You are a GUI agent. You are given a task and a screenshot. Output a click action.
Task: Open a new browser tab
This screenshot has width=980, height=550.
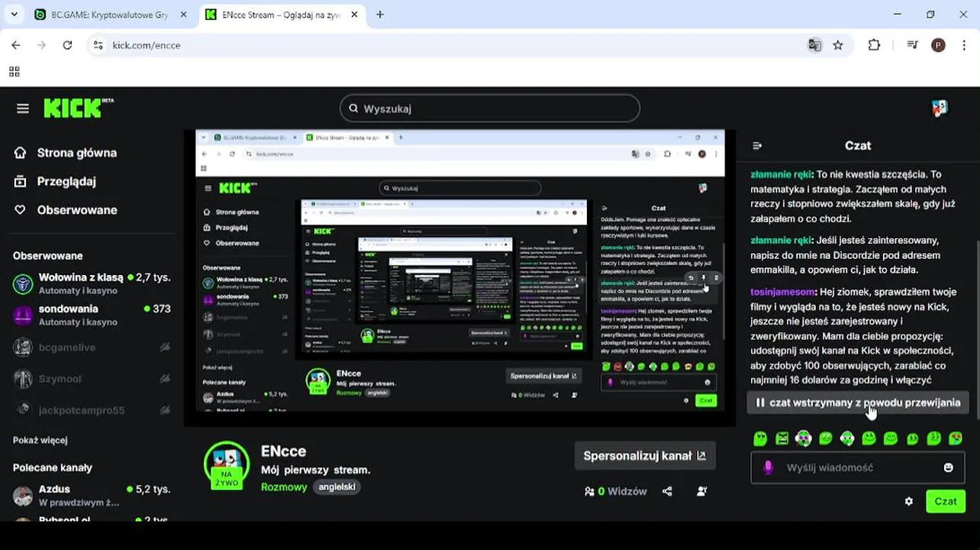point(380,15)
